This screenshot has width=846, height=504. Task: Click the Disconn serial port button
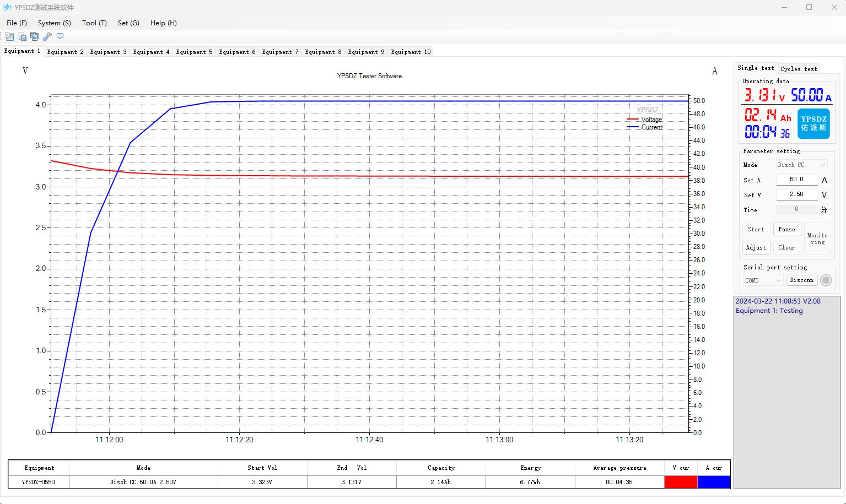(x=801, y=280)
